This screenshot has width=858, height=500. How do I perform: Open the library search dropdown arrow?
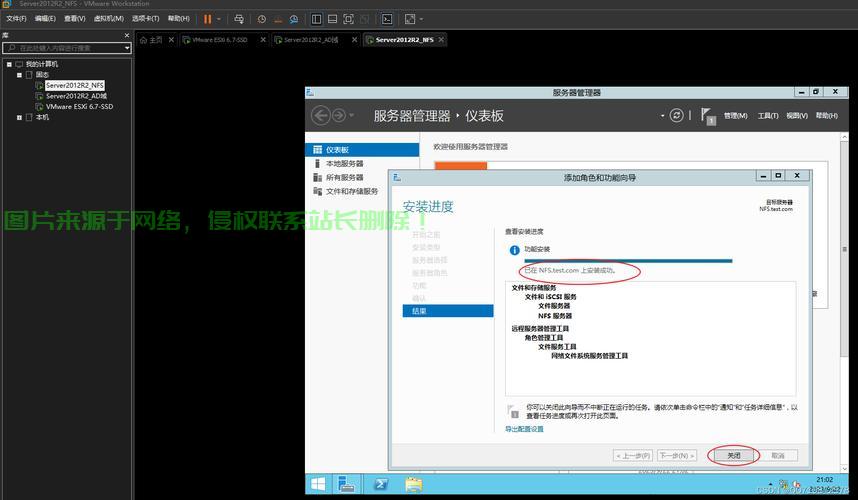(x=127, y=48)
